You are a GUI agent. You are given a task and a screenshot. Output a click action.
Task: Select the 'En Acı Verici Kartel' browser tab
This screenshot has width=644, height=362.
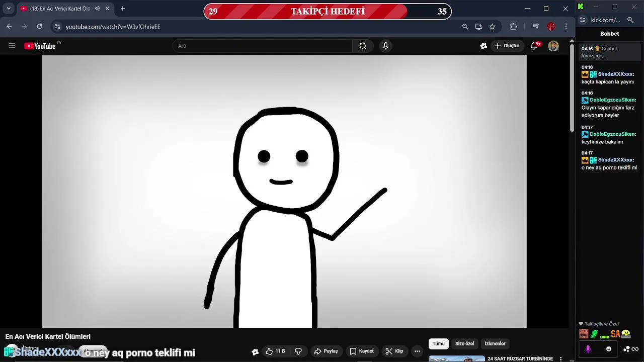click(59, 9)
